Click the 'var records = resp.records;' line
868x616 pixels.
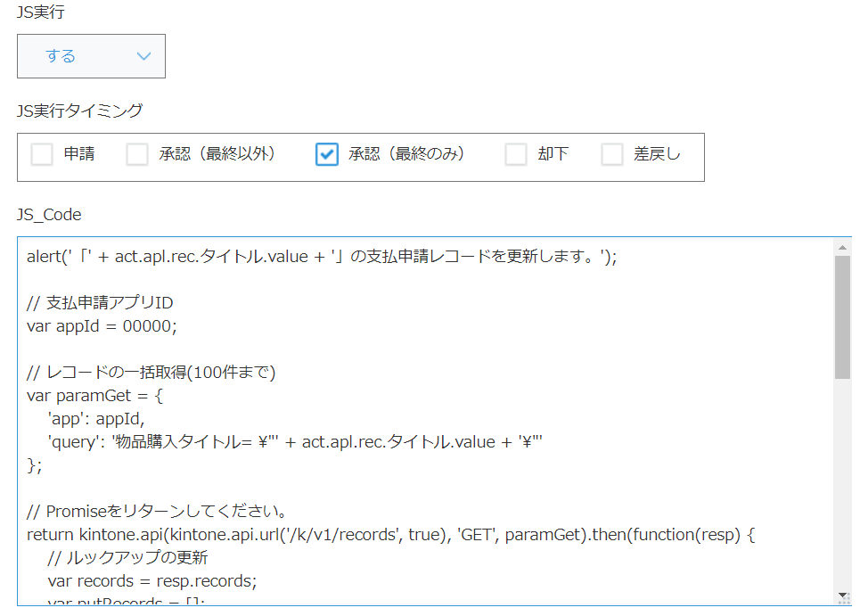(x=151, y=581)
